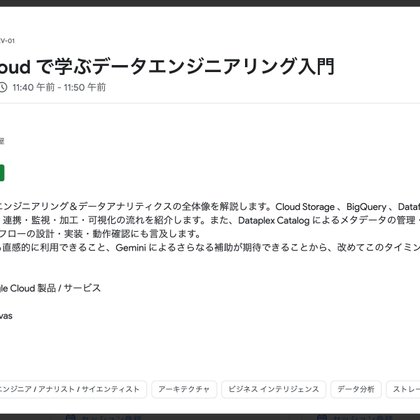Click the Gemini mention in description
Viewport: 420px width, 420px height.
point(131,248)
